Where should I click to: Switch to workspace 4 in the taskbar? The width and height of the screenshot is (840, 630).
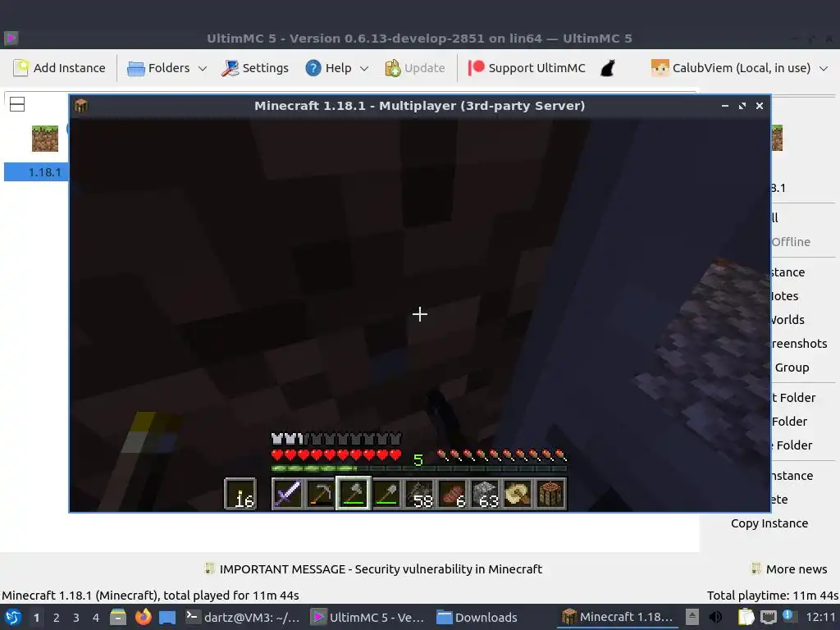pos(96,618)
